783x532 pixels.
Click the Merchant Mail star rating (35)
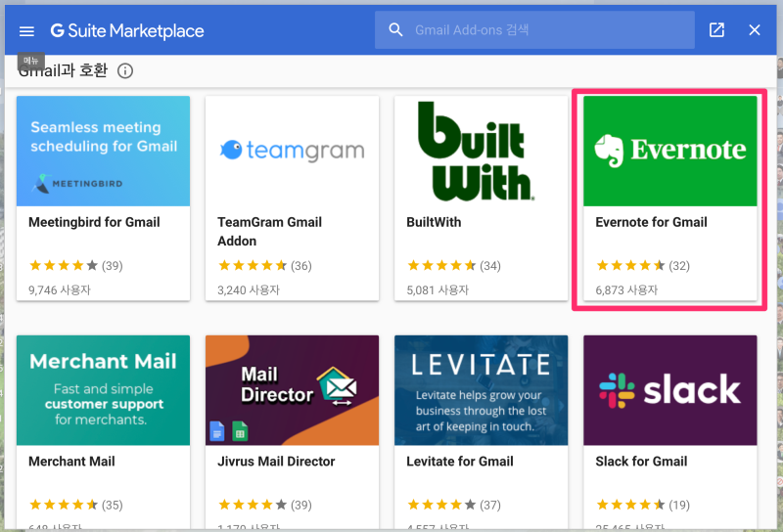76,505
